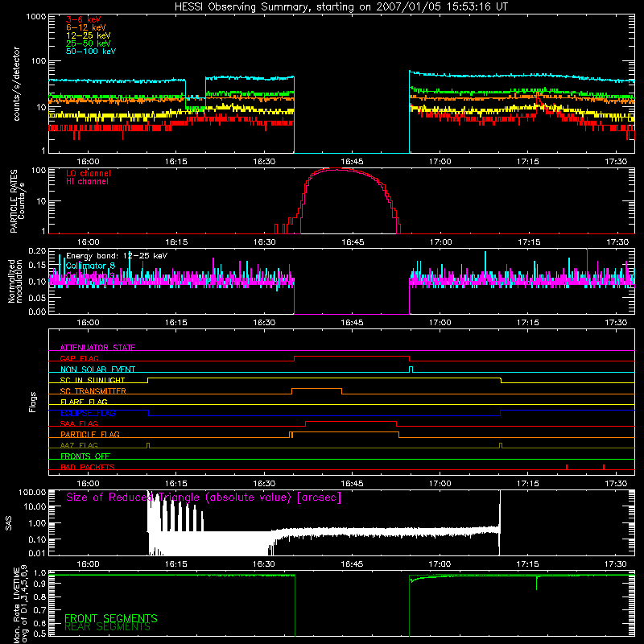The height and width of the screenshot is (644, 644).
Task: Click the "1000" value on counts axis
Action: [35, 16]
